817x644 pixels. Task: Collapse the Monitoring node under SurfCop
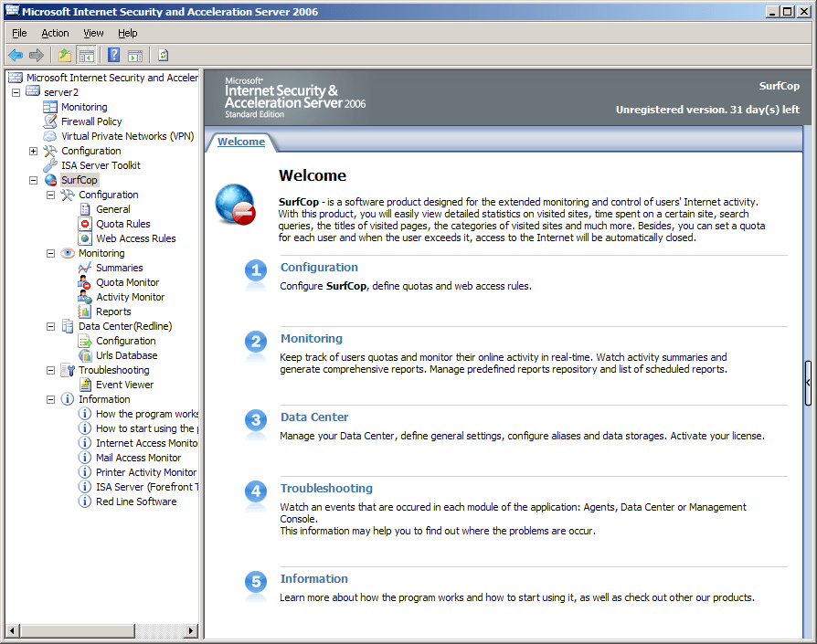pos(51,253)
